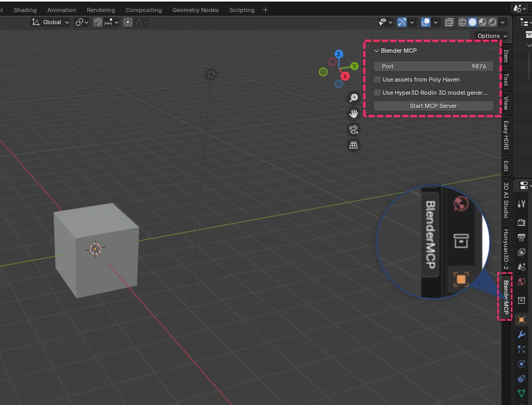This screenshot has height=405, width=532.
Task: Click the Y axis on navigation gizmo
Action: [x=355, y=66]
